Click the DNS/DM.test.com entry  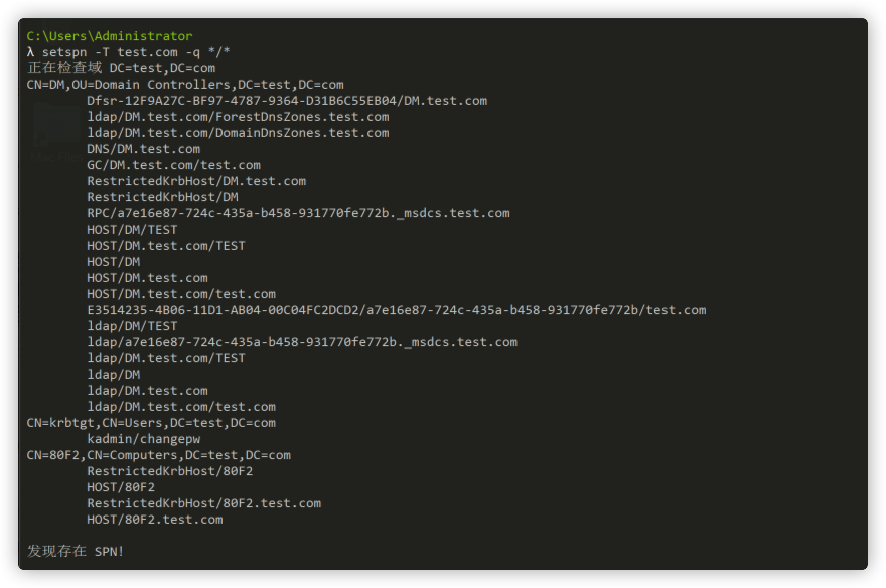pyautogui.click(x=143, y=149)
